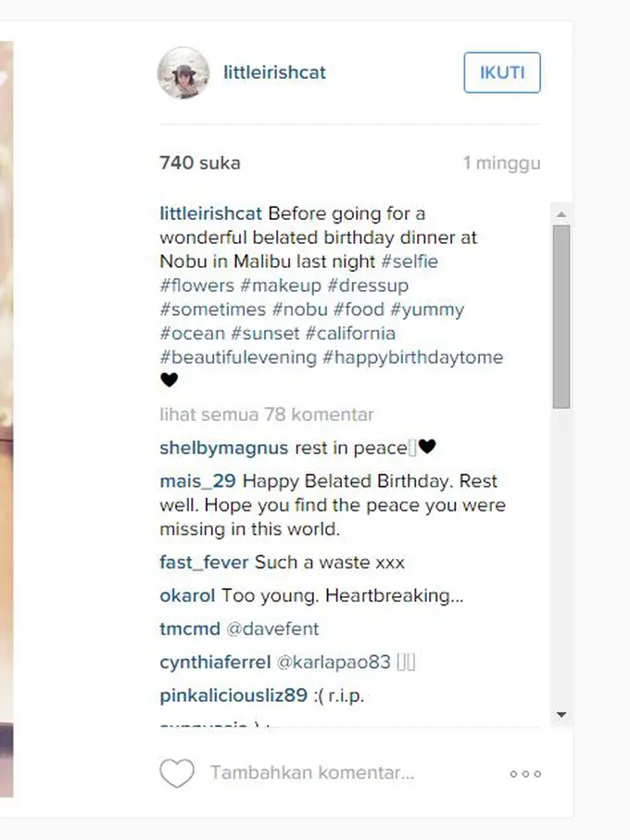Open the @karlapao83 mention

pos(334,662)
